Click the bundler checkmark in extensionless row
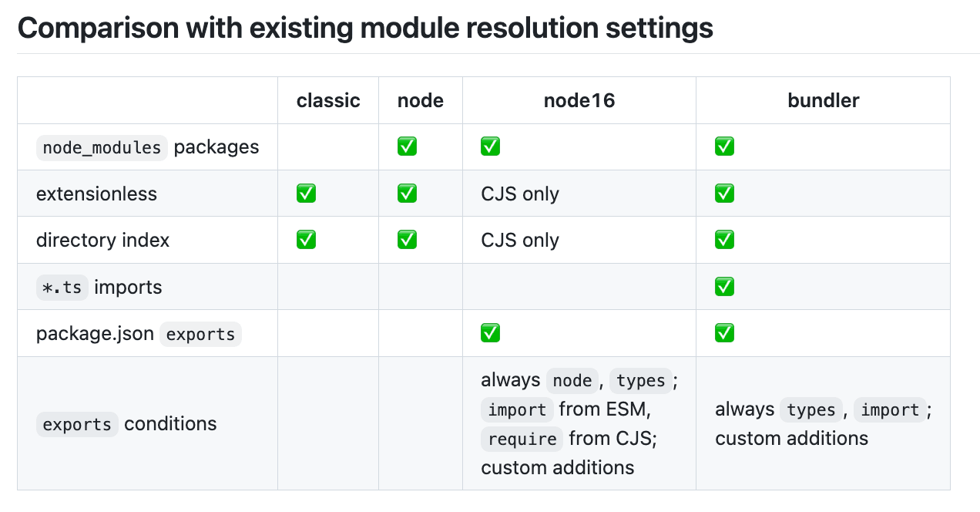This screenshot has height=512, width=980. pyautogui.click(x=724, y=194)
